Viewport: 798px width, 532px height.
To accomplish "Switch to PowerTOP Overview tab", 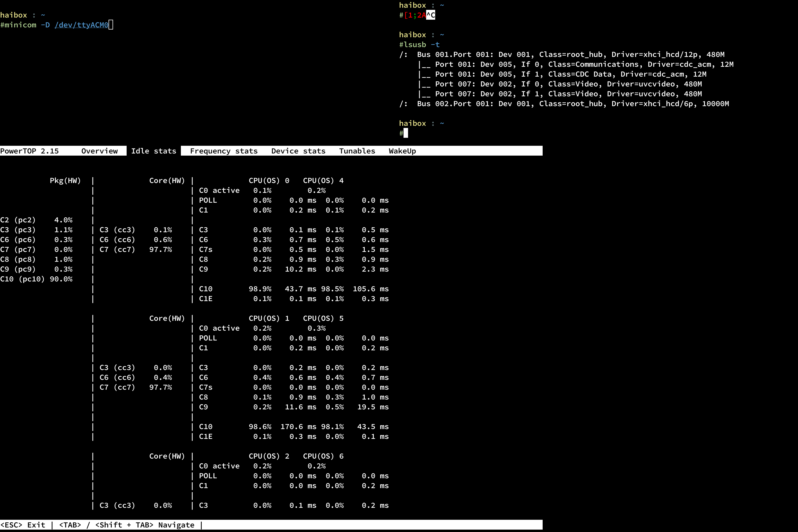I will [x=99, y=151].
